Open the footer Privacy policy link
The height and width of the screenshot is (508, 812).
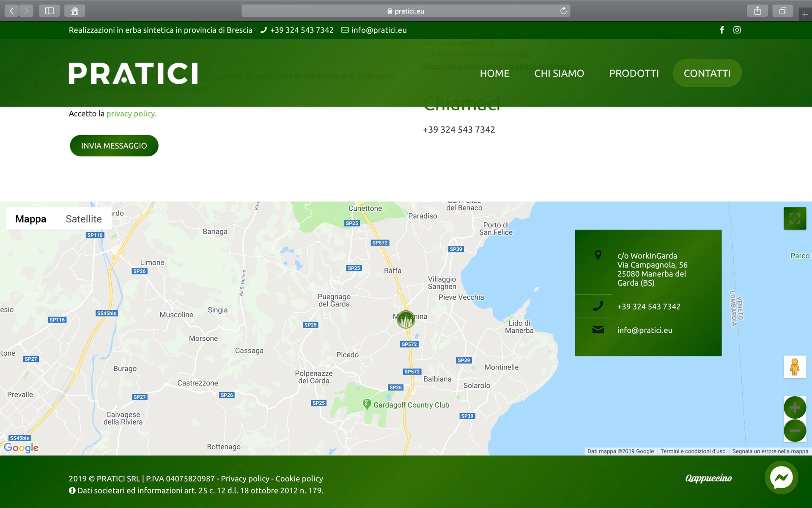[245, 478]
